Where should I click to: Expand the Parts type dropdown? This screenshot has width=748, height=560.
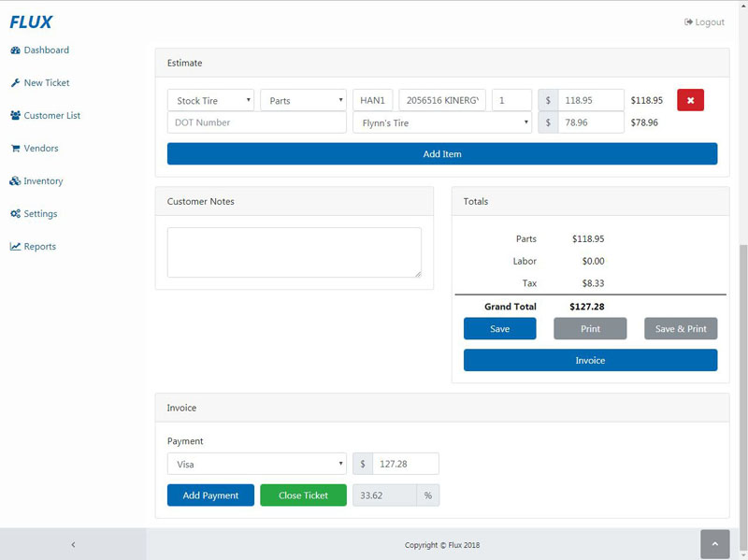tap(303, 100)
